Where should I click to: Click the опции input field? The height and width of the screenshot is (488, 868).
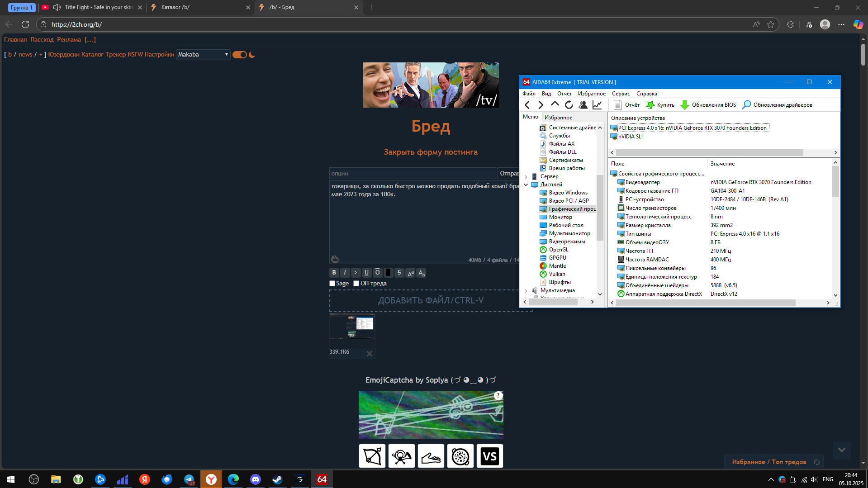click(413, 174)
